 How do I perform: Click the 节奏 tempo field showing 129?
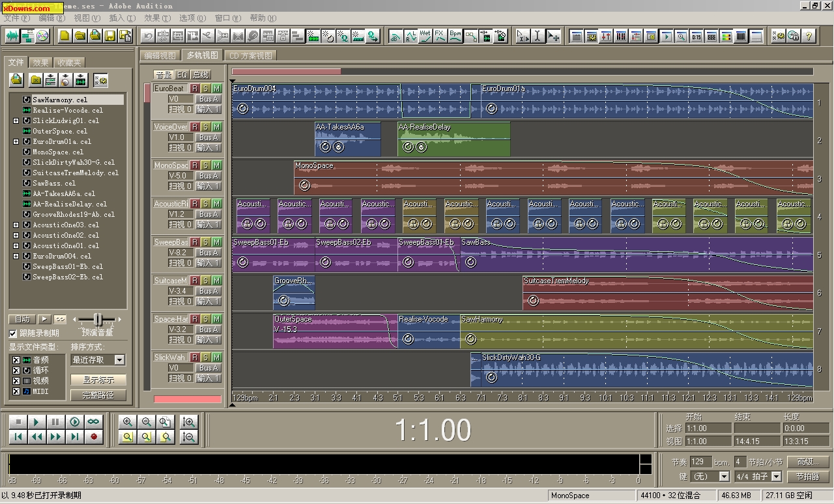point(700,462)
